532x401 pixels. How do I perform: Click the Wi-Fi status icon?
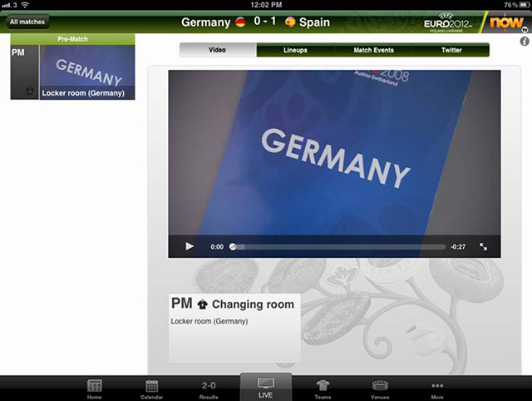point(25,5)
